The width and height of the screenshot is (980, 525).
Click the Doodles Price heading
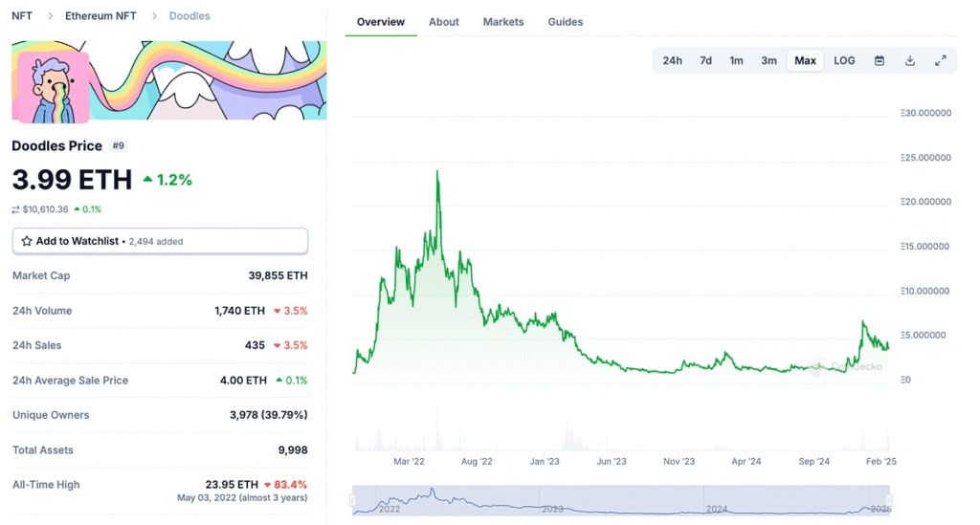(x=56, y=145)
